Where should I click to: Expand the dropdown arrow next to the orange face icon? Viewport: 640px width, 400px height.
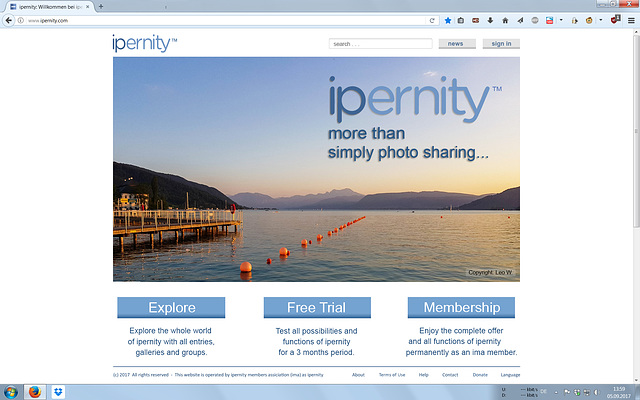point(600,20)
